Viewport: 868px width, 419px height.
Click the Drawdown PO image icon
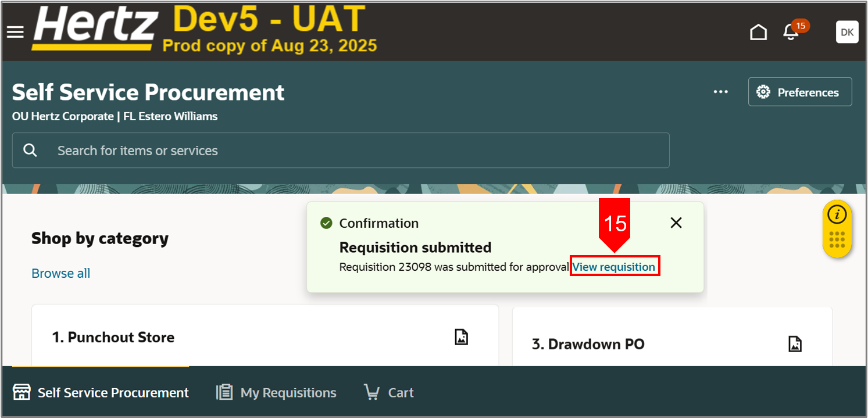point(795,344)
